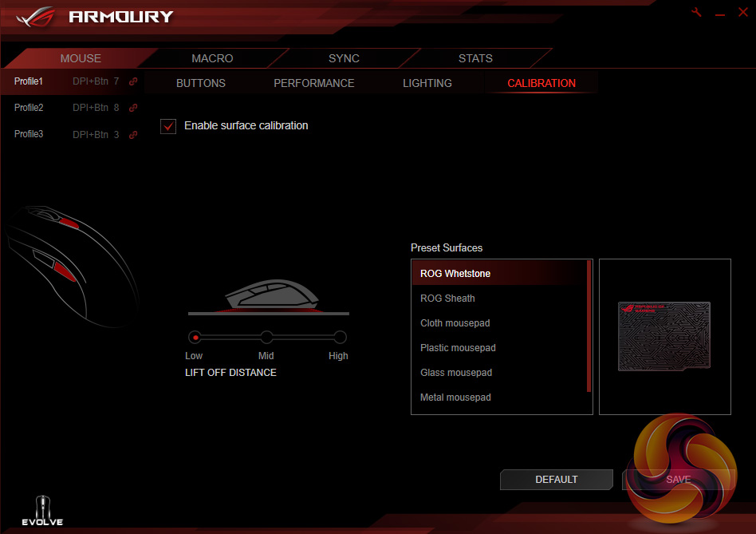Set lift off distance to Low
The image size is (756, 534).
click(195, 337)
